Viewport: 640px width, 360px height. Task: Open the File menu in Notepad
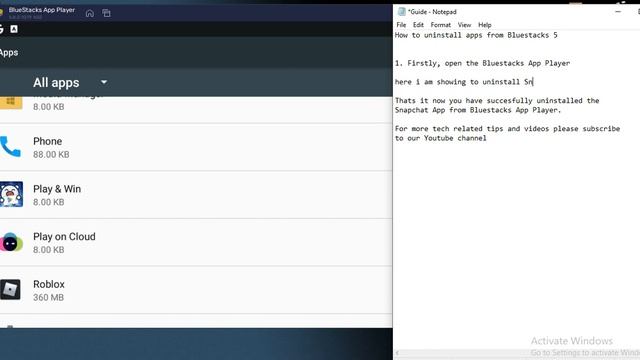click(401, 25)
